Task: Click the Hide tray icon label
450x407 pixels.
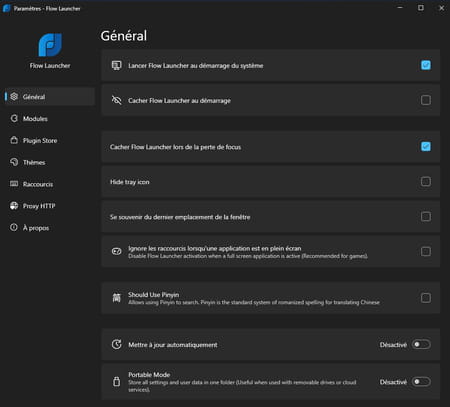Action: [x=130, y=182]
